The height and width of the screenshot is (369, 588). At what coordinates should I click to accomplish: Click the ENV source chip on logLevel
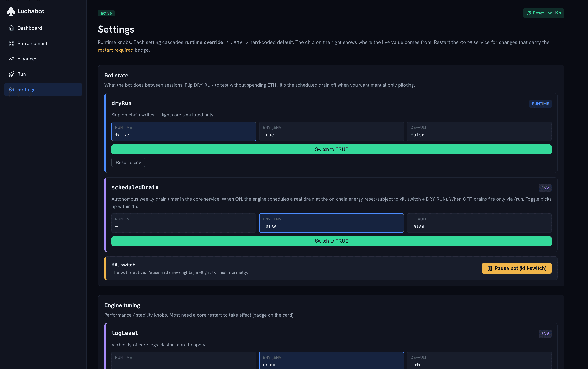[x=545, y=334]
